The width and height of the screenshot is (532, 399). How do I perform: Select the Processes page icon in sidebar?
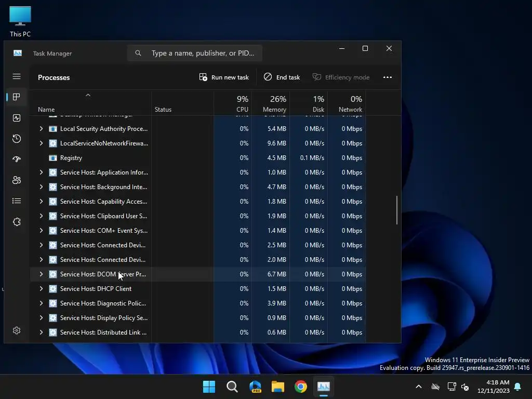[17, 97]
